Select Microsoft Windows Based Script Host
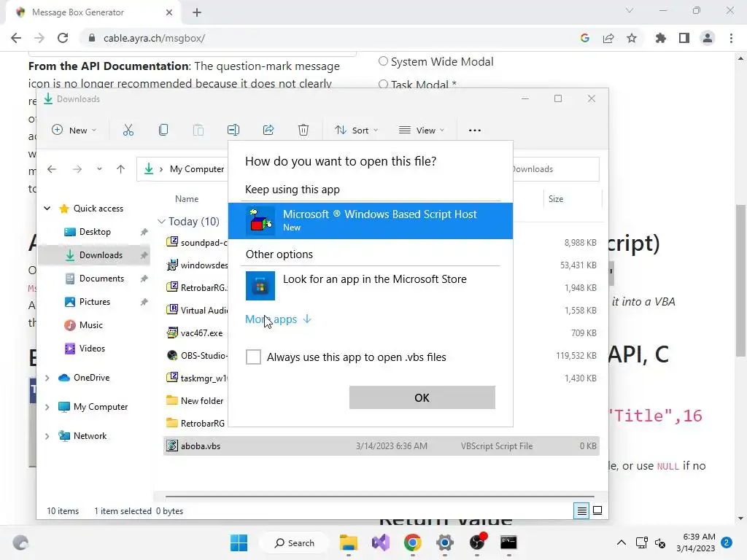Screen dimensions: 747x560 (370, 220)
